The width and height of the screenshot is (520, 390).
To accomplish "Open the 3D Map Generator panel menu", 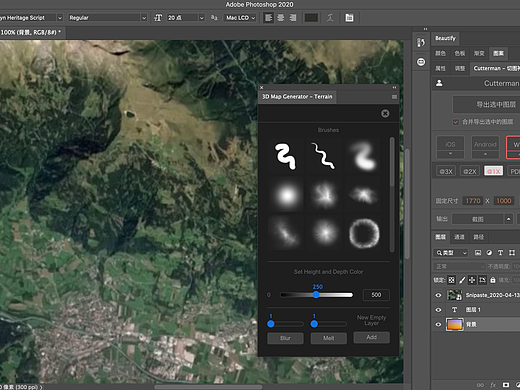I will pos(394,97).
